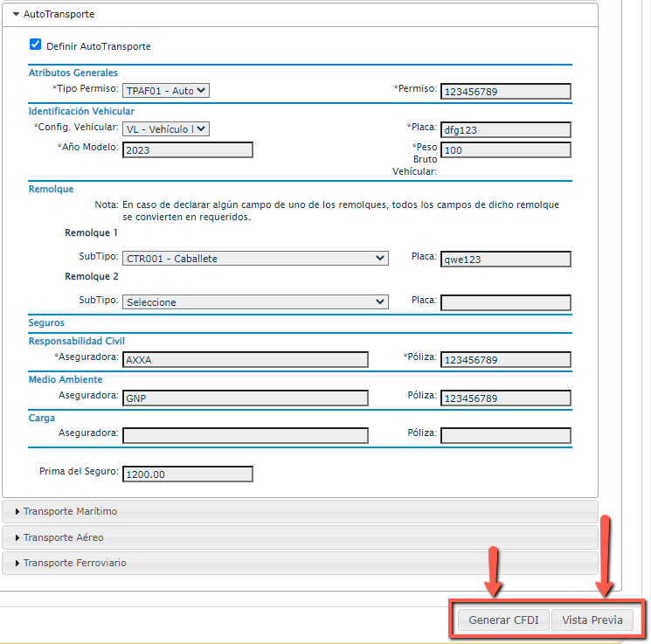The height and width of the screenshot is (644, 651).
Task: Click the Atributos Generales heading text
Action: point(73,73)
